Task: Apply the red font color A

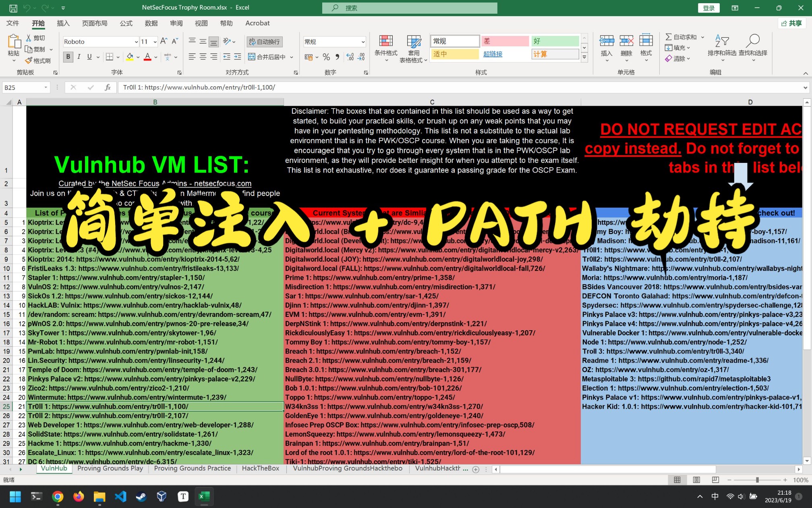Action: [147, 57]
